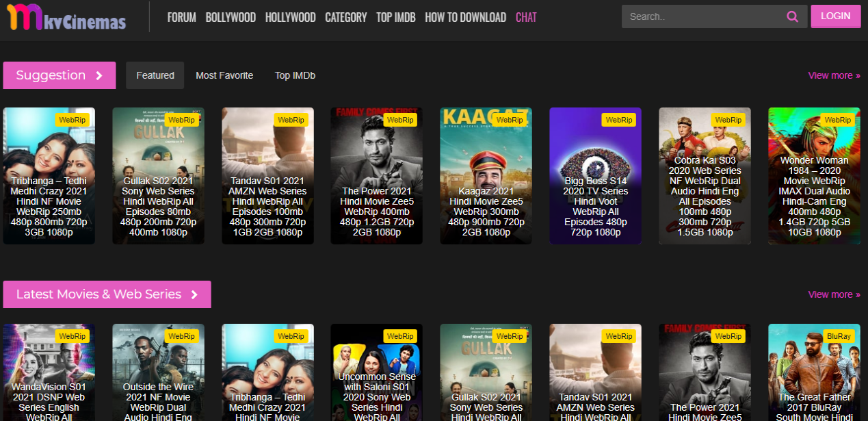
Task: Open Tandav S01 poster in Suggestion row
Action: (267, 176)
